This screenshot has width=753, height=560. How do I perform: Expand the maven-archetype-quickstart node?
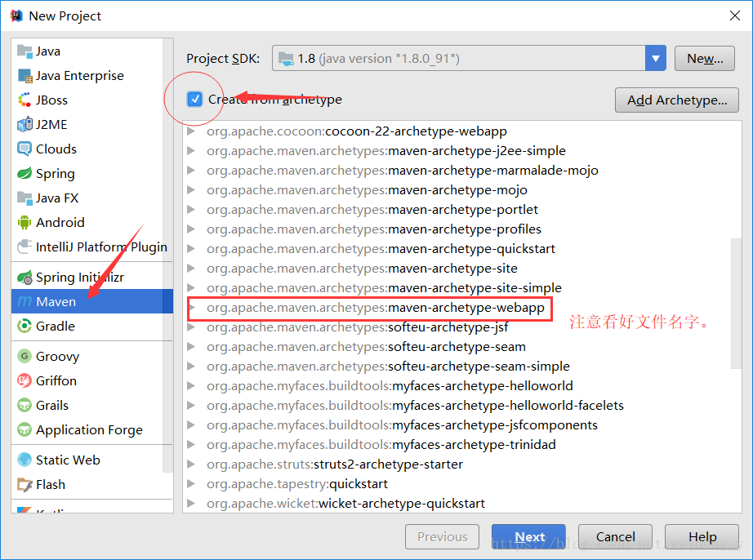coord(191,248)
